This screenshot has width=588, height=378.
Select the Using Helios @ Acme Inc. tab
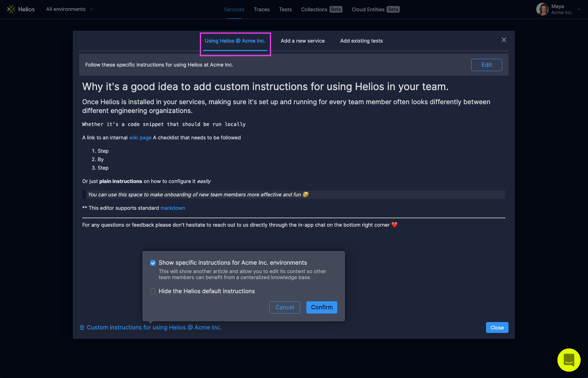[x=235, y=41]
